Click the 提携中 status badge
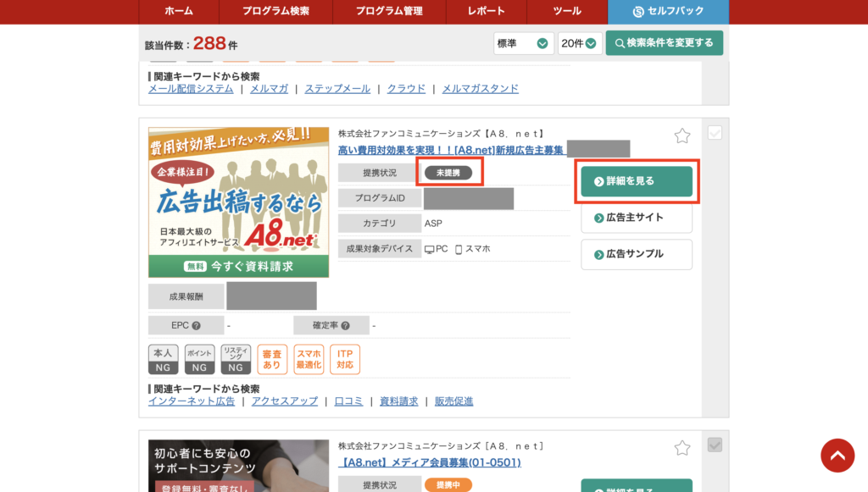The image size is (868, 492). click(x=448, y=485)
